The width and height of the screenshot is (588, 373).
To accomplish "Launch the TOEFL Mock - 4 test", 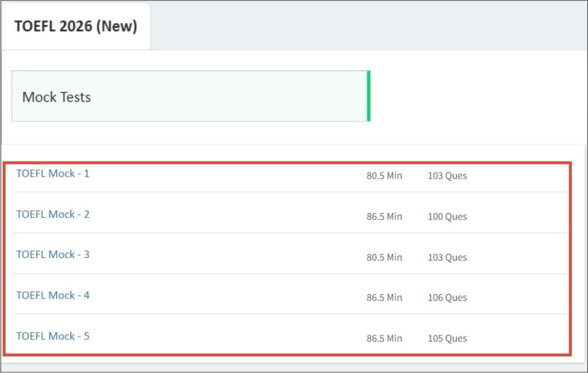I will (x=53, y=295).
